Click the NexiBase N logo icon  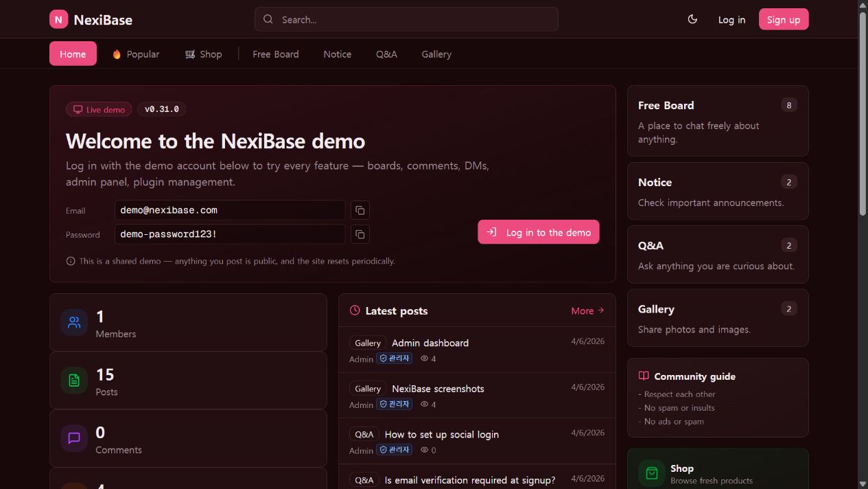coord(58,19)
